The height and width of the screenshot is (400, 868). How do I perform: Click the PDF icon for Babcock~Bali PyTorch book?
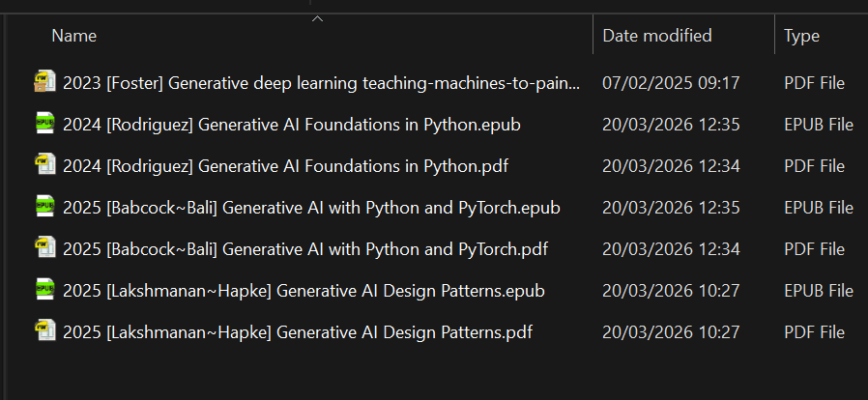pyautogui.click(x=44, y=249)
